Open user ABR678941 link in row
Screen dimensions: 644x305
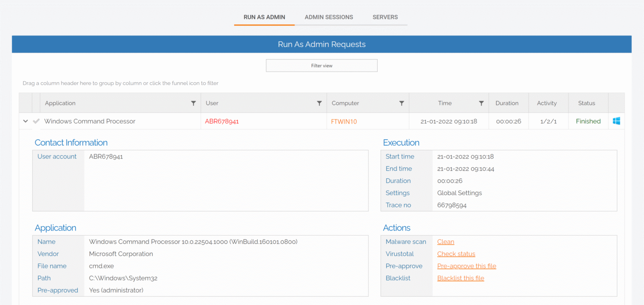click(x=222, y=122)
